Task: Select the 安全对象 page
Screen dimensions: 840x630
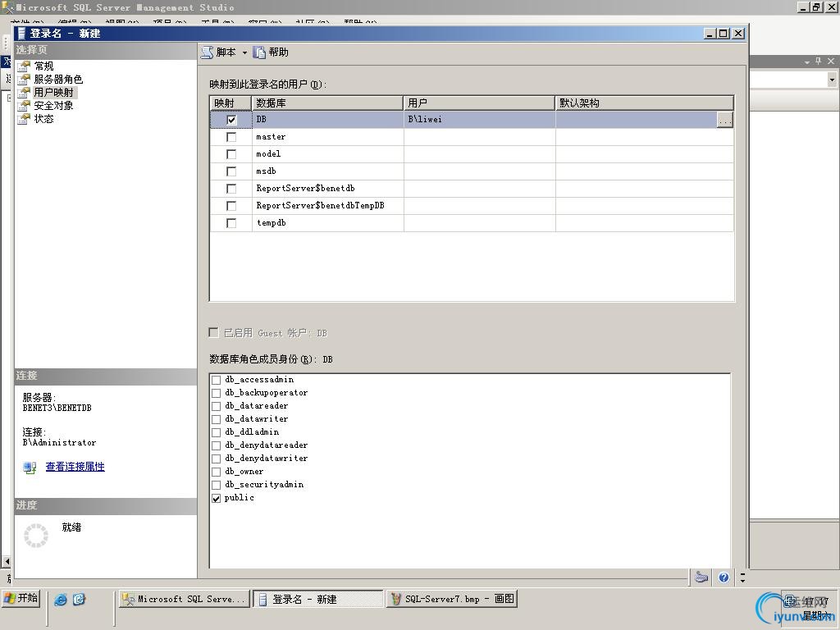Action: tap(53, 106)
